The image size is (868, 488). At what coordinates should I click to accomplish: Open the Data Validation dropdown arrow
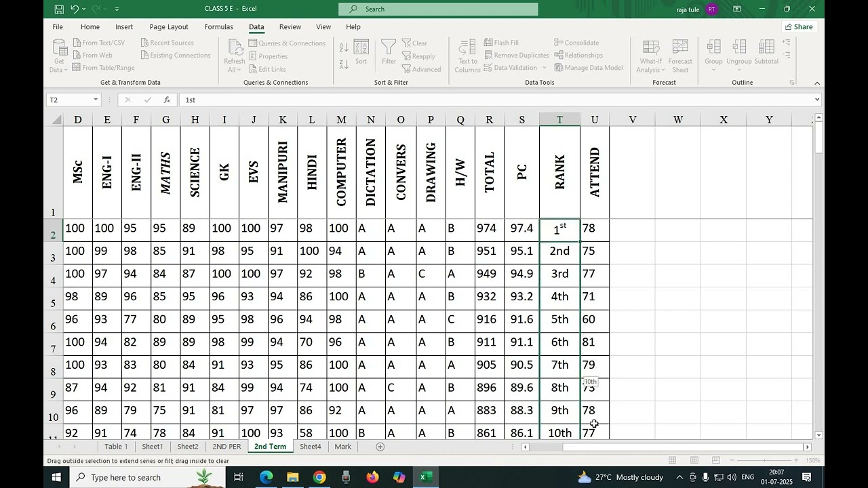pos(545,68)
